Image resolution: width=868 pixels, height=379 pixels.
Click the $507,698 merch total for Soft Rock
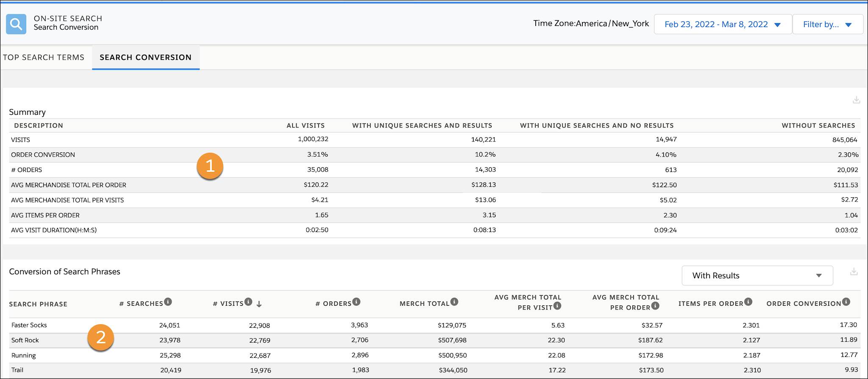(x=453, y=340)
